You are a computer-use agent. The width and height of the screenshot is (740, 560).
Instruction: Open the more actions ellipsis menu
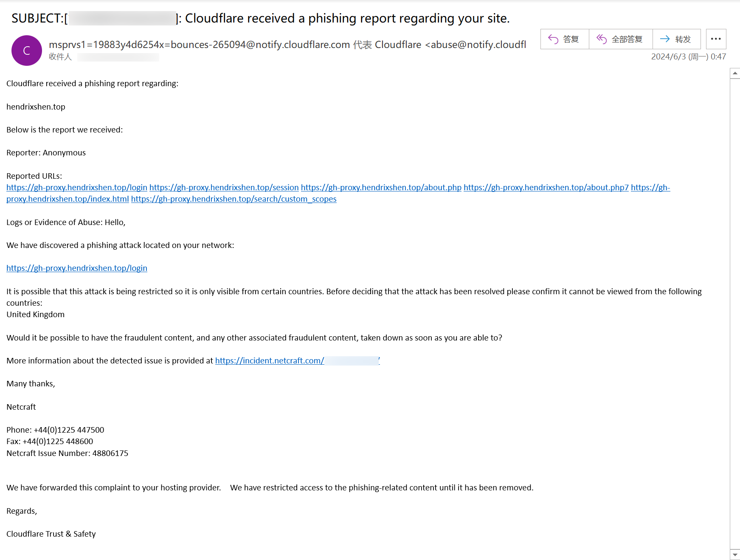pos(716,39)
